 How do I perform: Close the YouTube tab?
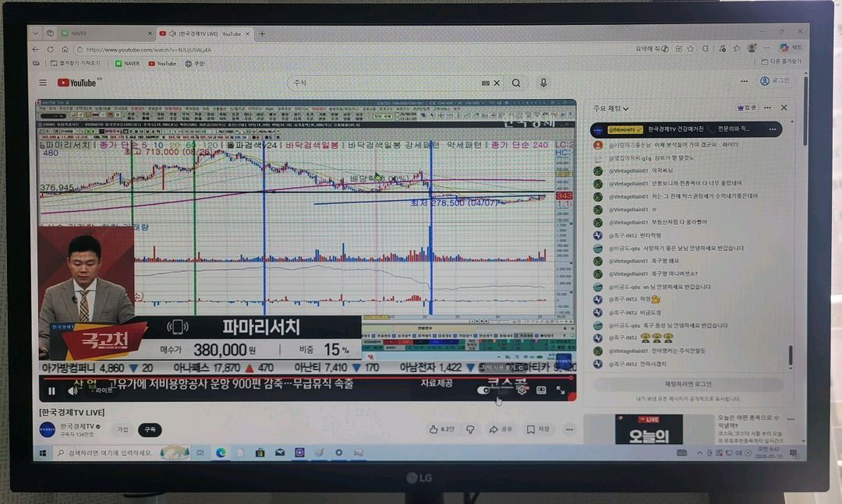pyautogui.click(x=247, y=33)
